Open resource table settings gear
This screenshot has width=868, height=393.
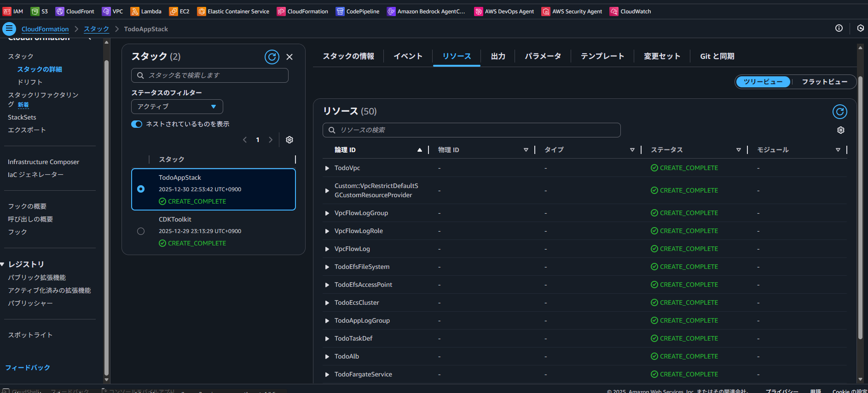841,130
